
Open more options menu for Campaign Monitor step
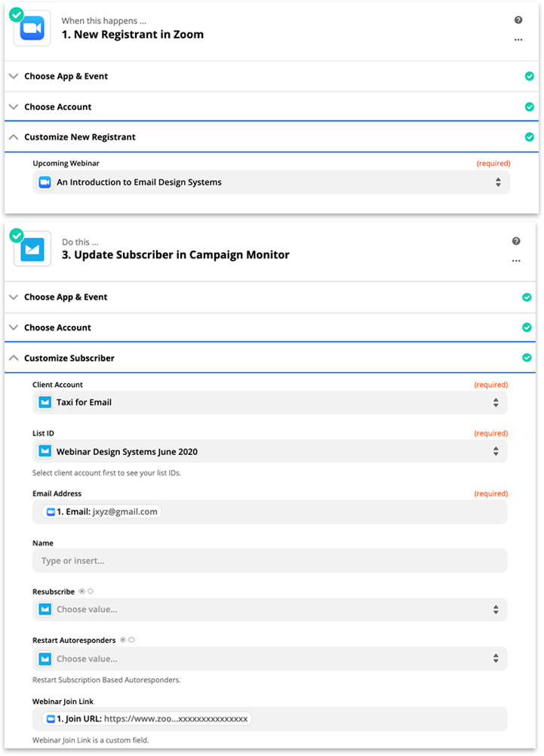coord(516,261)
